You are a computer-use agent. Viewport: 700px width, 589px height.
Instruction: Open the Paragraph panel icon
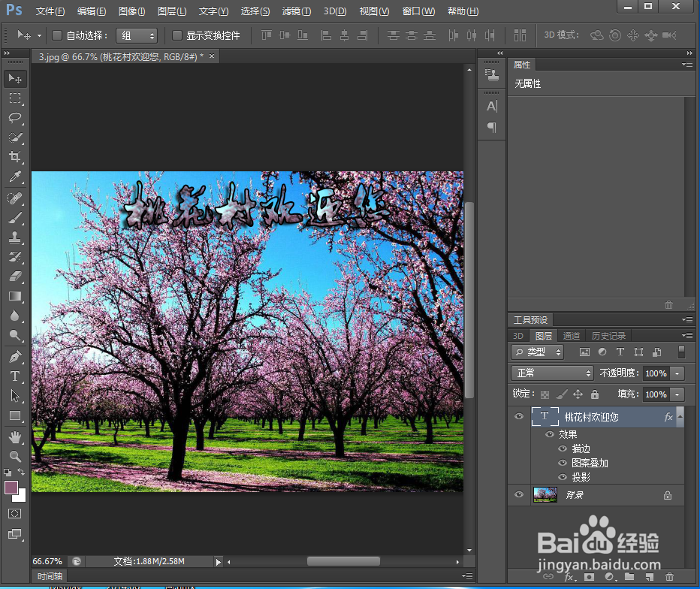pyautogui.click(x=492, y=127)
